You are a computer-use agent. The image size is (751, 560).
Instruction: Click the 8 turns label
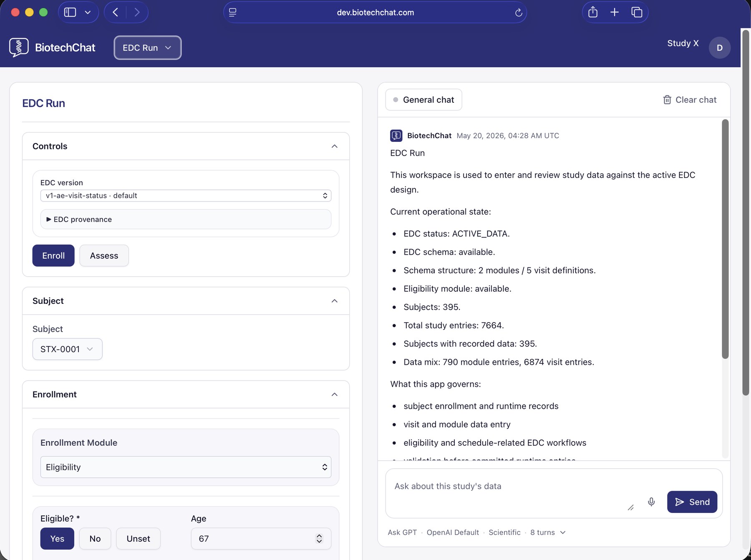[x=542, y=532]
